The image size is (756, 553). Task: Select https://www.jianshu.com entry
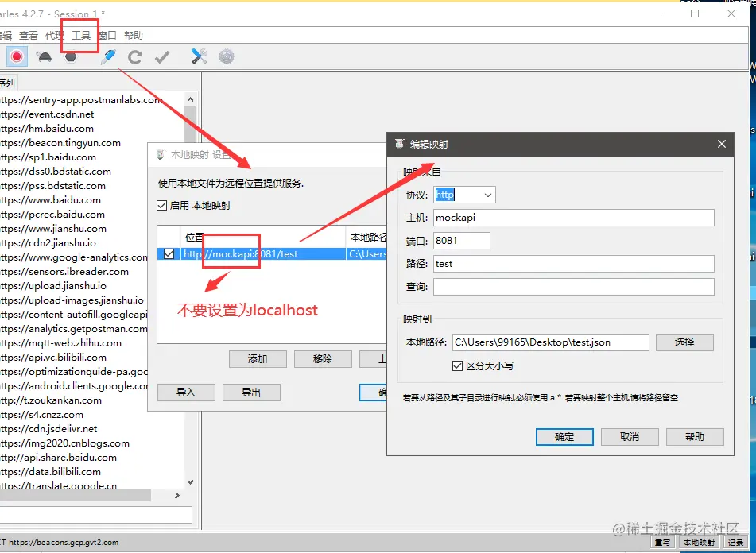(x=53, y=229)
